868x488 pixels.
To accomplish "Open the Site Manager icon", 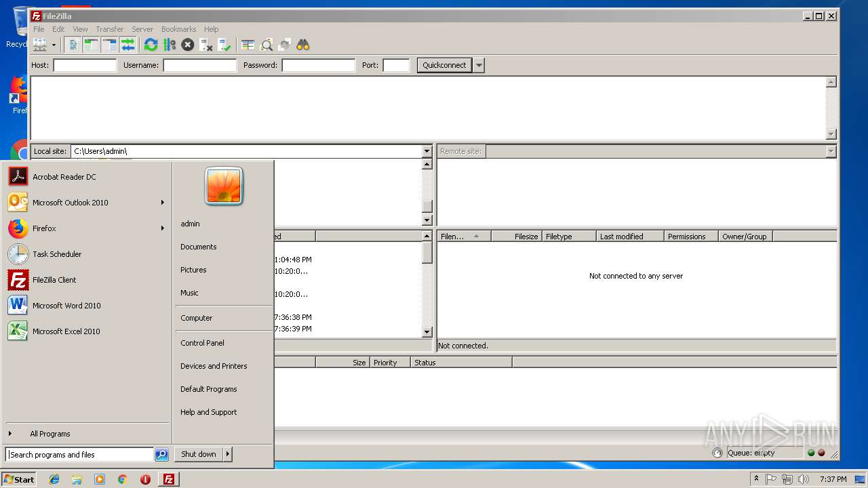I will (x=39, y=45).
